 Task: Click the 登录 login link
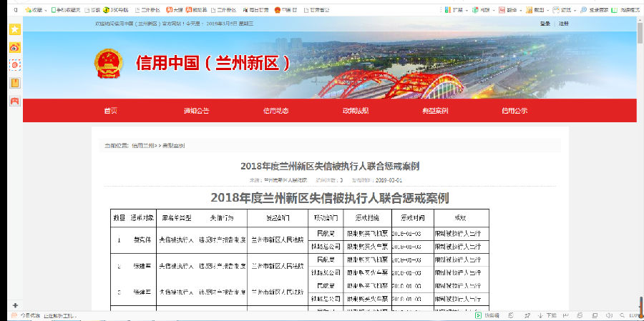tap(545, 24)
